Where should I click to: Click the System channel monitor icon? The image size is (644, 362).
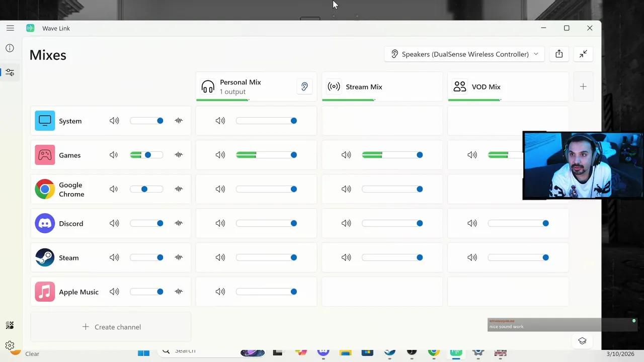click(45, 121)
